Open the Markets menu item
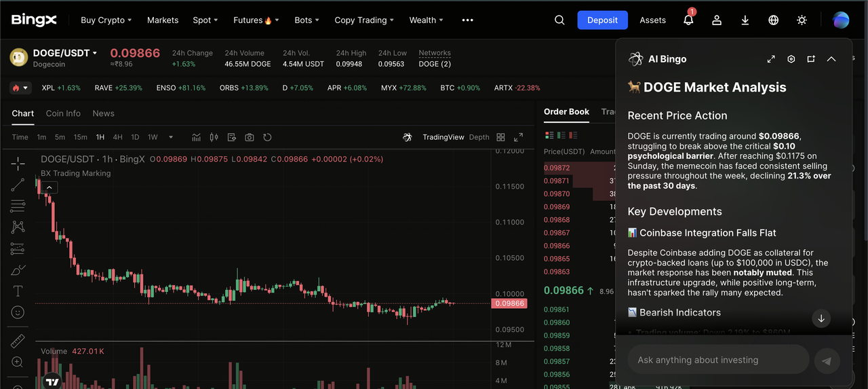 pos(163,20)
